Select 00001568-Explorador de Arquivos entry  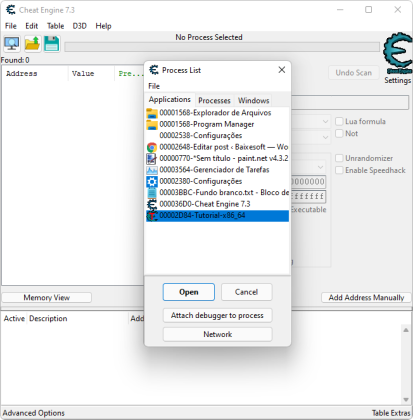tap(217, 113)
